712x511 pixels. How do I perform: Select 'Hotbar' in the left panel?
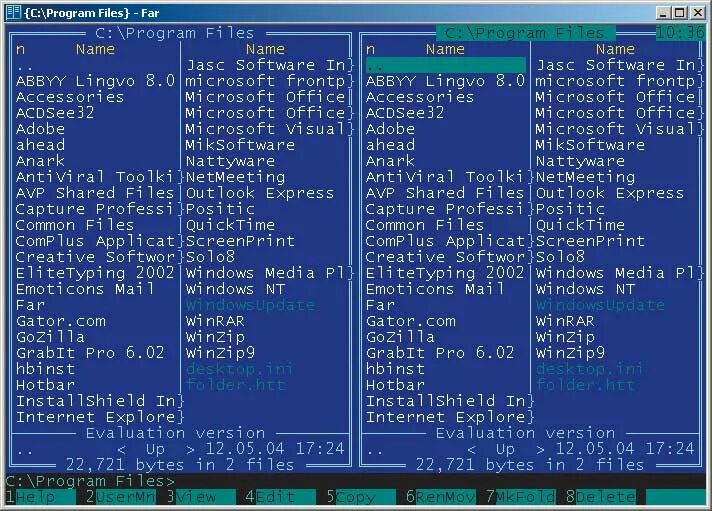click(45, 385)
